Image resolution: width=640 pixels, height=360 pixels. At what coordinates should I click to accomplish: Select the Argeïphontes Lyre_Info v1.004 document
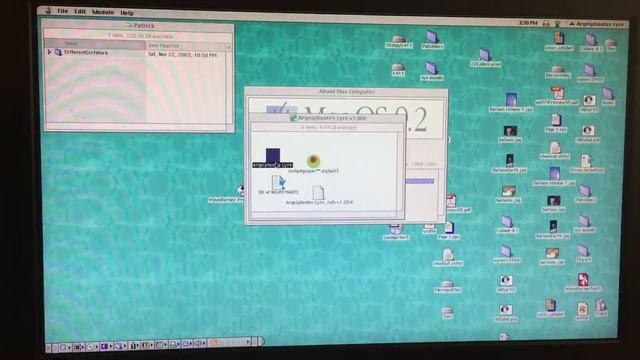click(x=319, y=196)
